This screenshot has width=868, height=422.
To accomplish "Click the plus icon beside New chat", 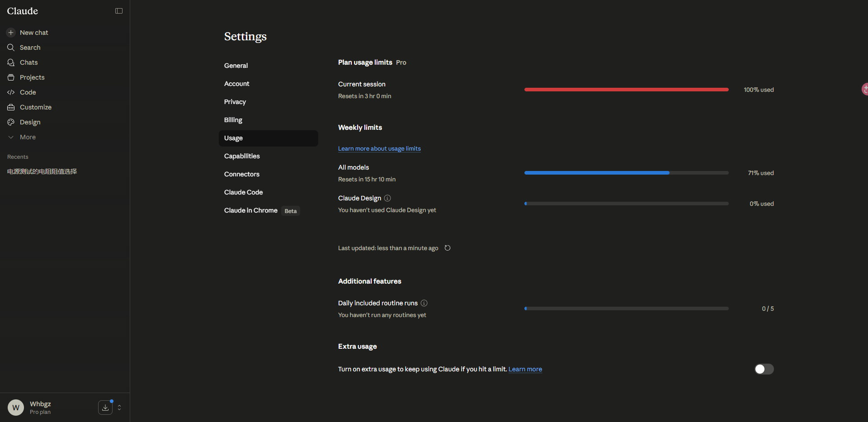I will coord(11,33).
